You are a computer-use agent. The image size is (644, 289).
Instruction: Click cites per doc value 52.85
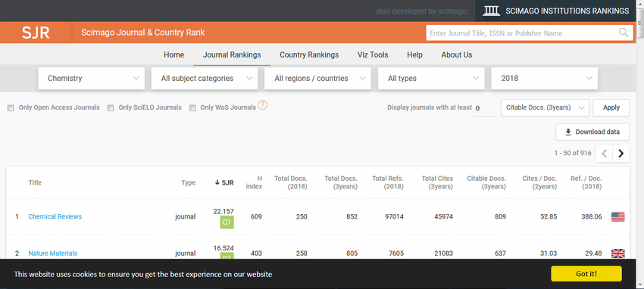(549, 216)
